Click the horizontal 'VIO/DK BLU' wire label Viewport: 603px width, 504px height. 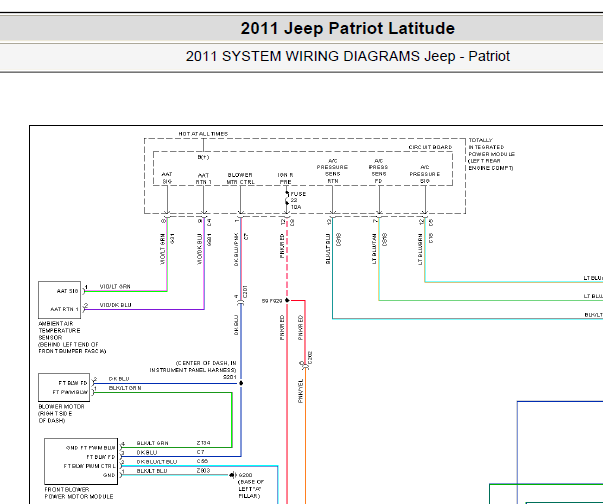tap(115, 305)
